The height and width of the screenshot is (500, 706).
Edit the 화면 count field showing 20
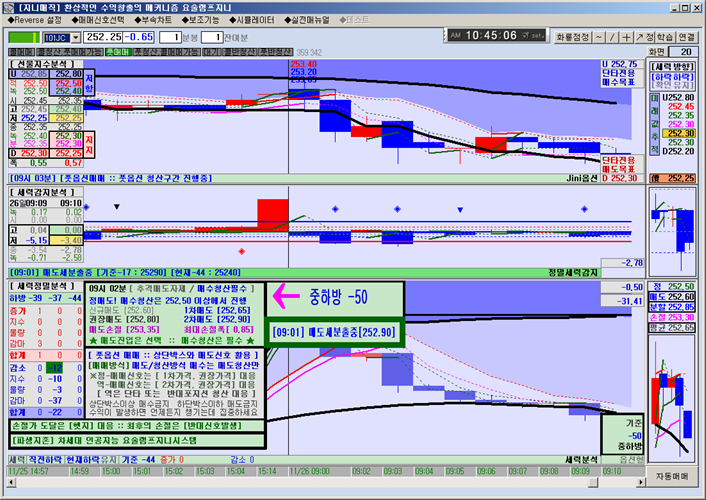(683, 52)
